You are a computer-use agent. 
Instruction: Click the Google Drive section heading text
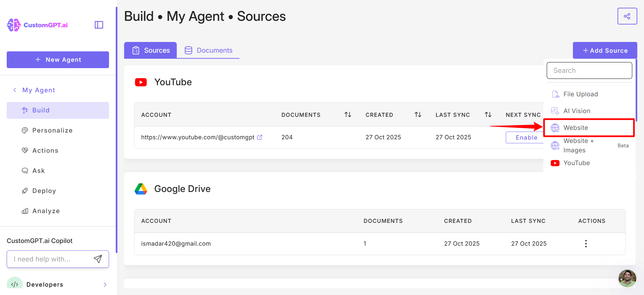coord(182,189)
